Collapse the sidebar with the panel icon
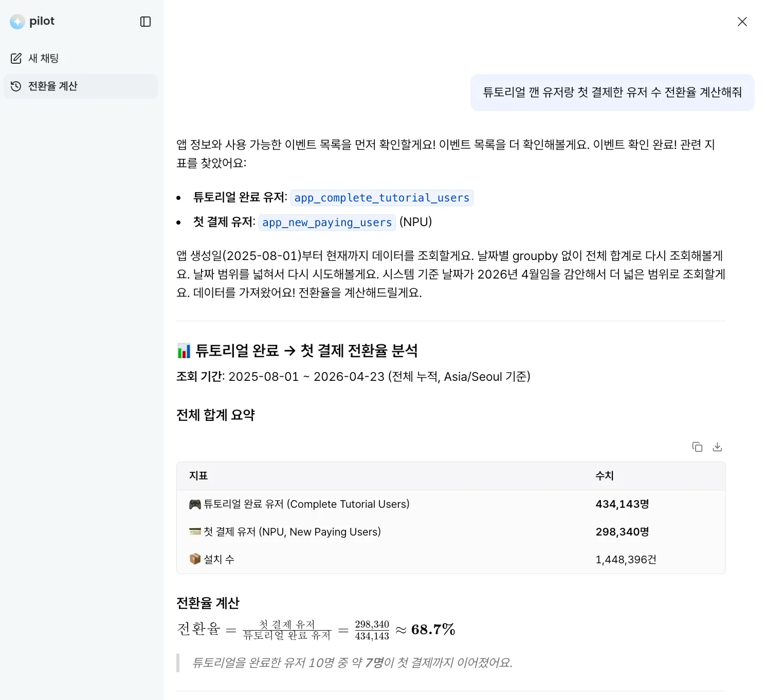Viewport: 766px width, 700px height. 145,22
